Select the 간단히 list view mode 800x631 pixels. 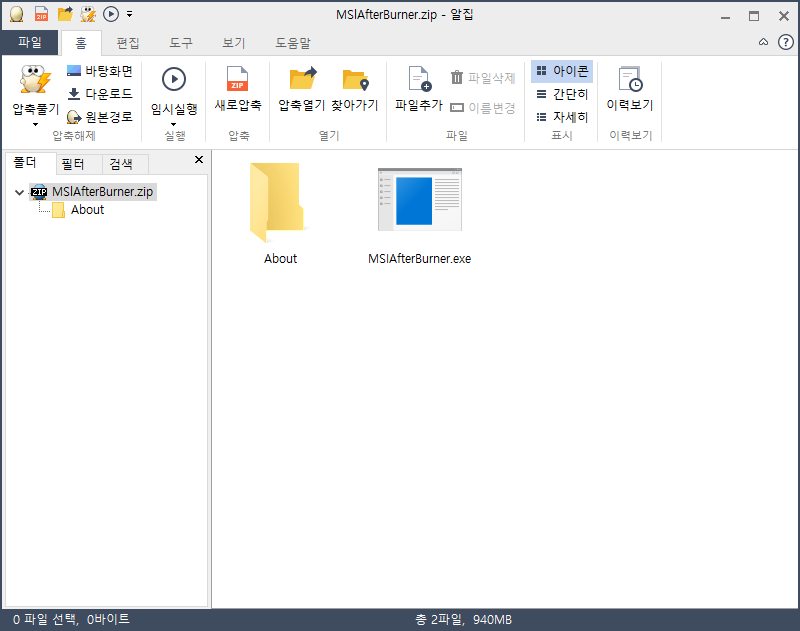tap(562, 94)
